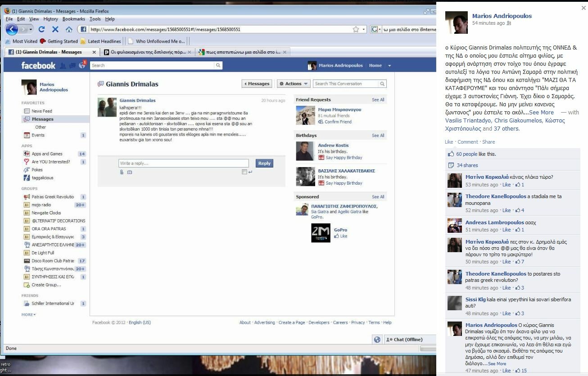This screenshot has width=588, height=376.
Task: Click the Search This Conversation field
Action: 346,84
